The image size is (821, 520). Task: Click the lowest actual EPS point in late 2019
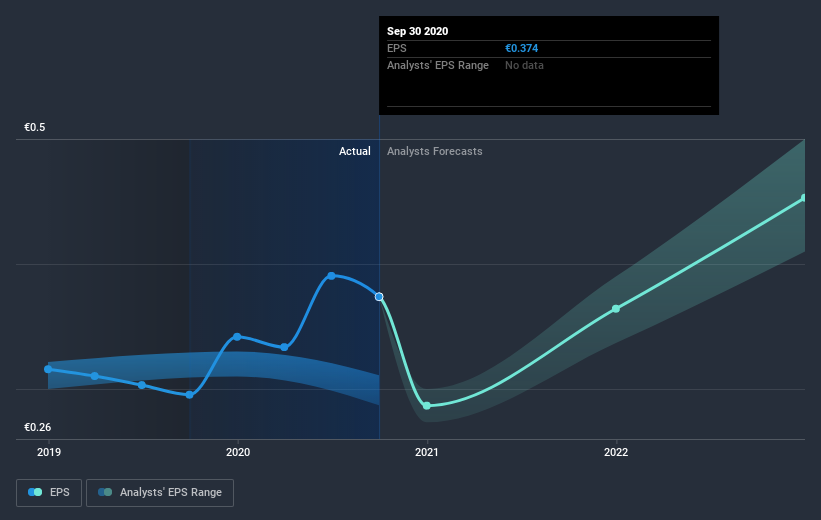tap(190, 395)
